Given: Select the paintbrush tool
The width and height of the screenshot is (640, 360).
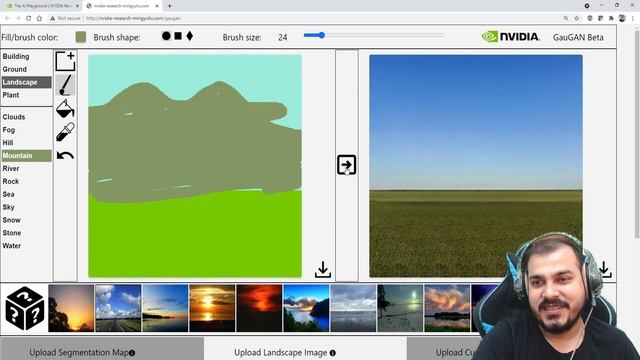Looking at the screenshot, I should (x=65, y=85).
